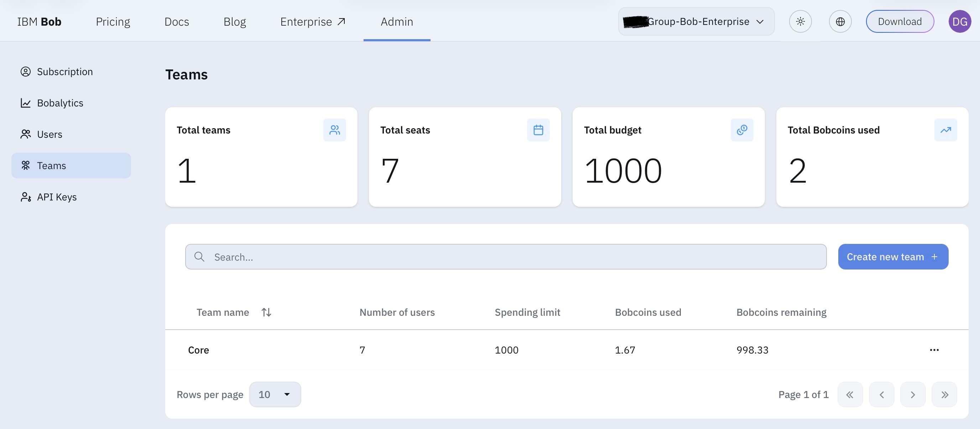
Task: Open the API Keys sidebar page
Action: [71, 197]
